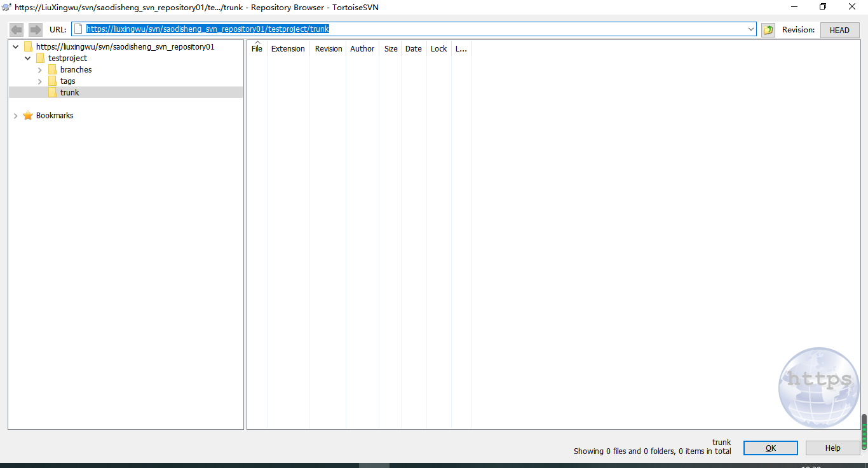Sort by Revision column header
This screenshot has height=468, width=868.
pyautogui.click(x=329, y=49)
